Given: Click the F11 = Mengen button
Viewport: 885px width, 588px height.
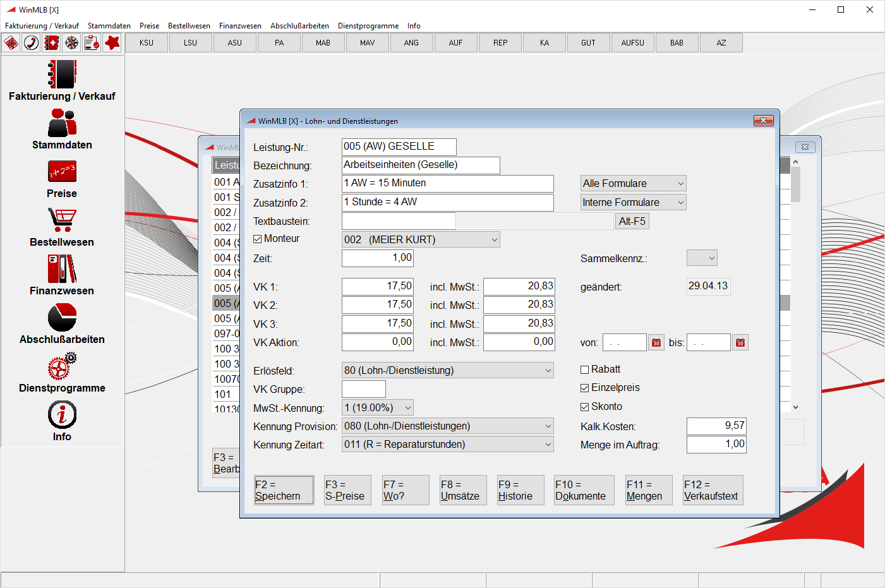Looking at the screenshot, I should tap(649, 490).
